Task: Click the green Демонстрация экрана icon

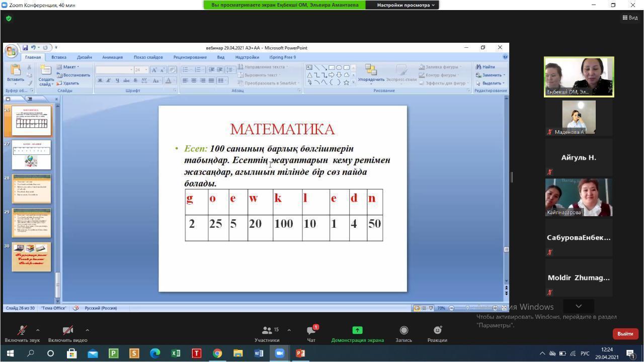Action: coord(357,330)
